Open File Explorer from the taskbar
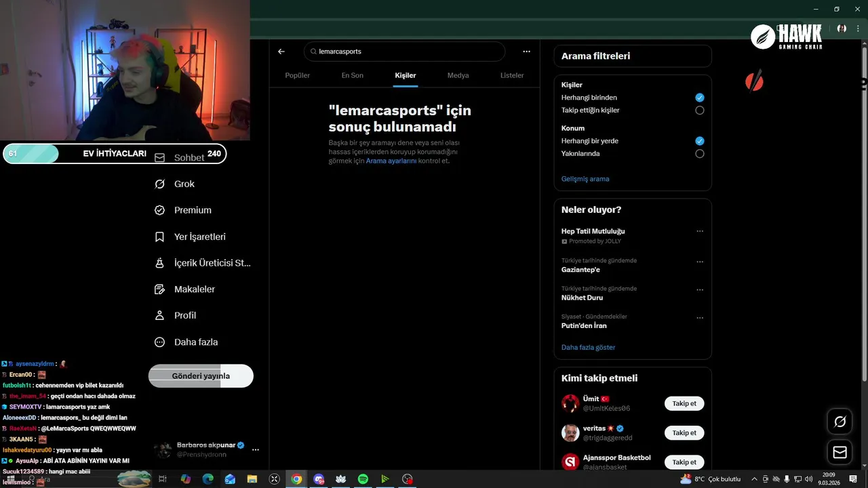Screen dimensions: 868x488 tap(252, 479)
